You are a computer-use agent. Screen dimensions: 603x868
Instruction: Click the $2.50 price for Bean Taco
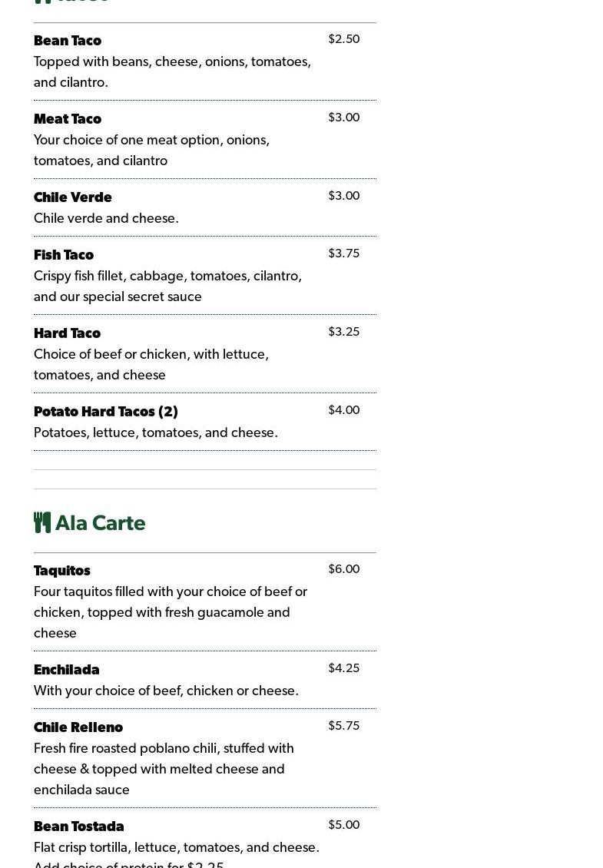pyautogui.click(x=343, y=39)
